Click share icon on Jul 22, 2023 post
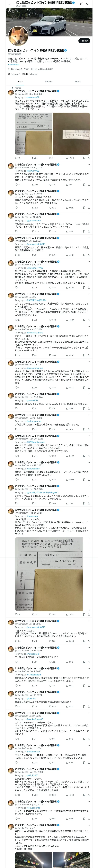Viewport: 98px width, 868px height. 89,255
